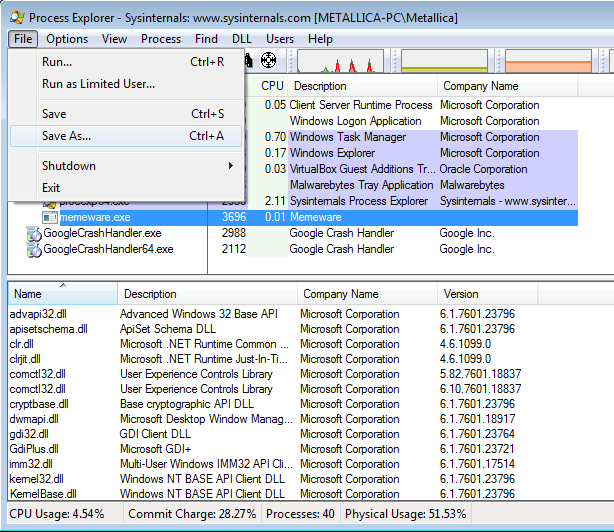This screenshot has width=614, height=532.
Task: Sort processes by CPU column header
Action: [x=268, y=86]
